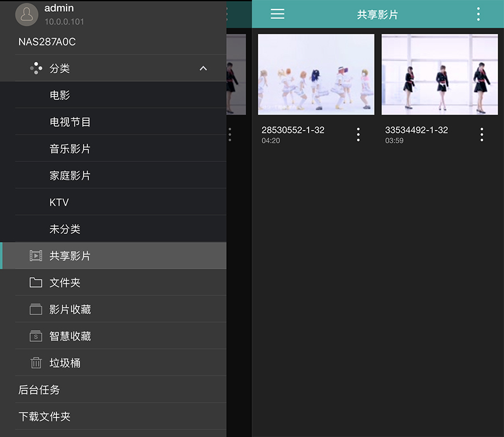Viewport: 504px width, 437px height.
Task: Collapse the 分类 category section chevron
Action: click(x=203, y=68)
